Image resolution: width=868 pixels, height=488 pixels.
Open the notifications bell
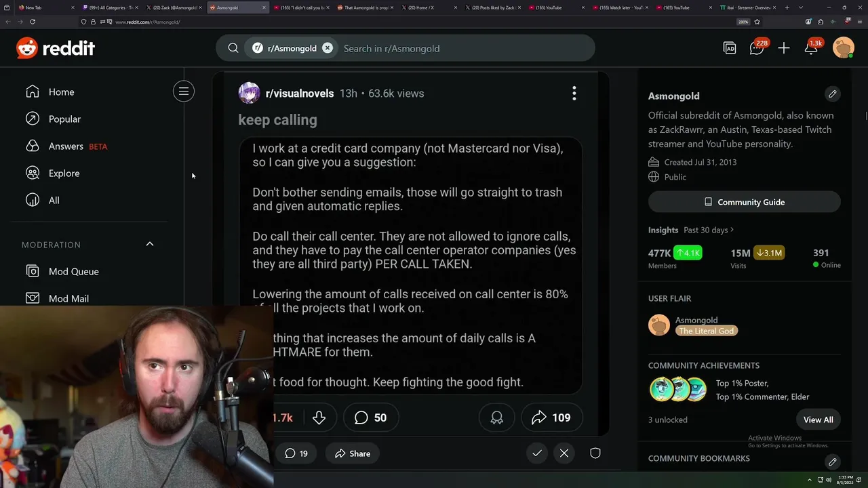(x=812, y=48)
